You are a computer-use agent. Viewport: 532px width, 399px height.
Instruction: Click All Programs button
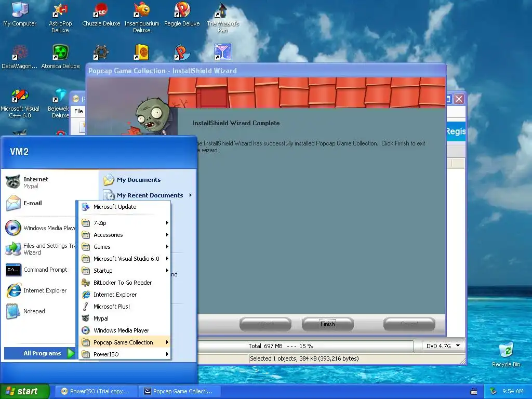click(x=39, y=353)
